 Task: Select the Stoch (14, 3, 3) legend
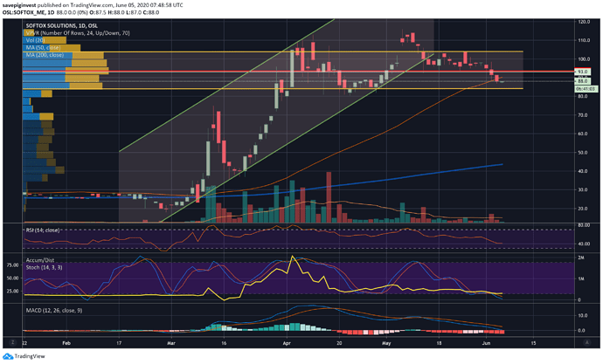tap(44, 267)
